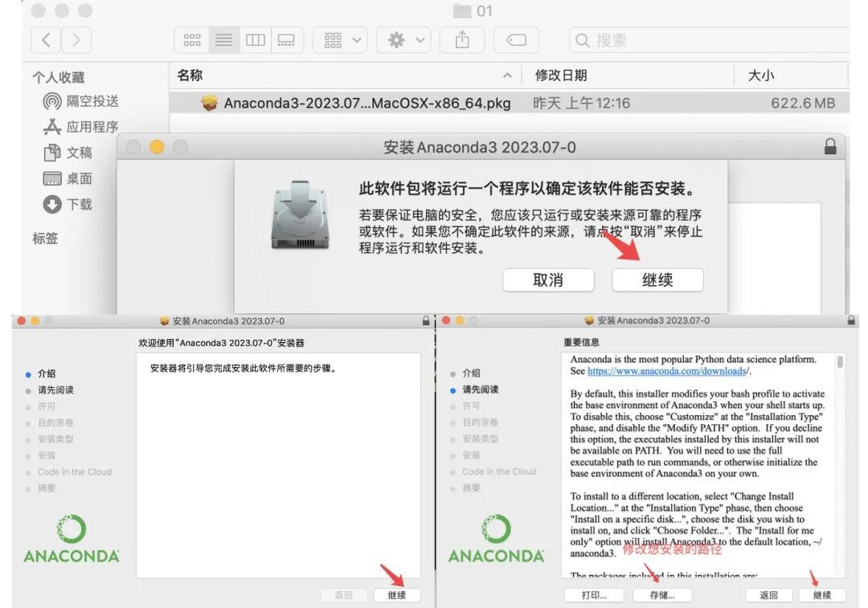Click the Finder 搜索 search field
This screenshot has width=868, height=608.
710,40
